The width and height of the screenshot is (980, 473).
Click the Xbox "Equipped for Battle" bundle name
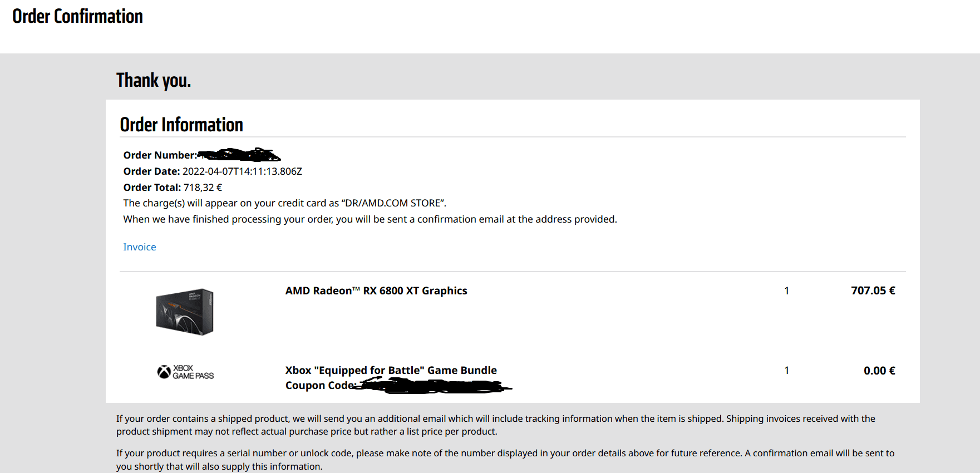click(391, 371)
